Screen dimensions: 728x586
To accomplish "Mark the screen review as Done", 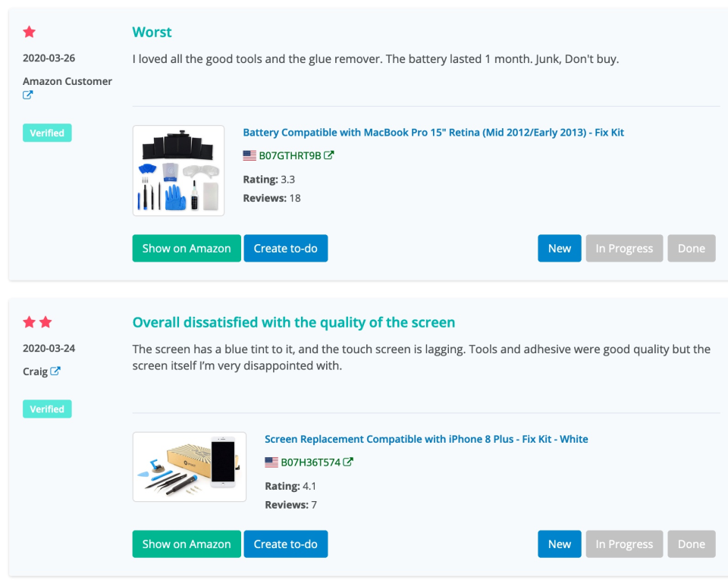I will click(x=692, y=544).
